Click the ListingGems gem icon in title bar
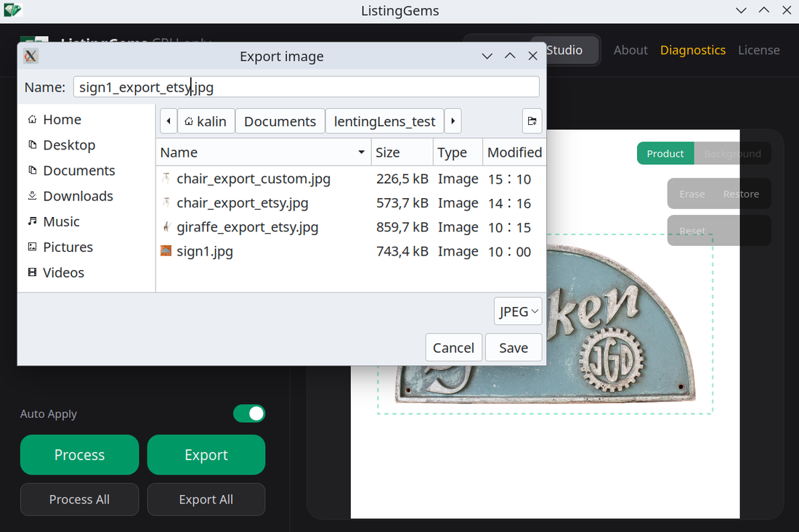The width and height of the screenshot is (799, 532). click(12, 9)
